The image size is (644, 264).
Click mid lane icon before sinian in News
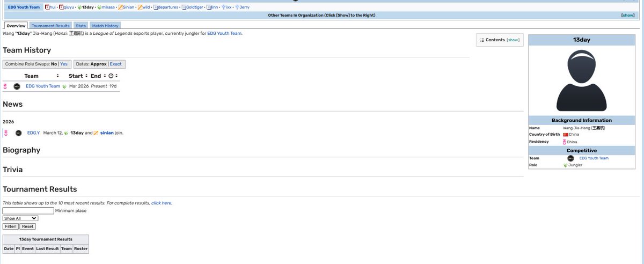(x=96, y=133)
